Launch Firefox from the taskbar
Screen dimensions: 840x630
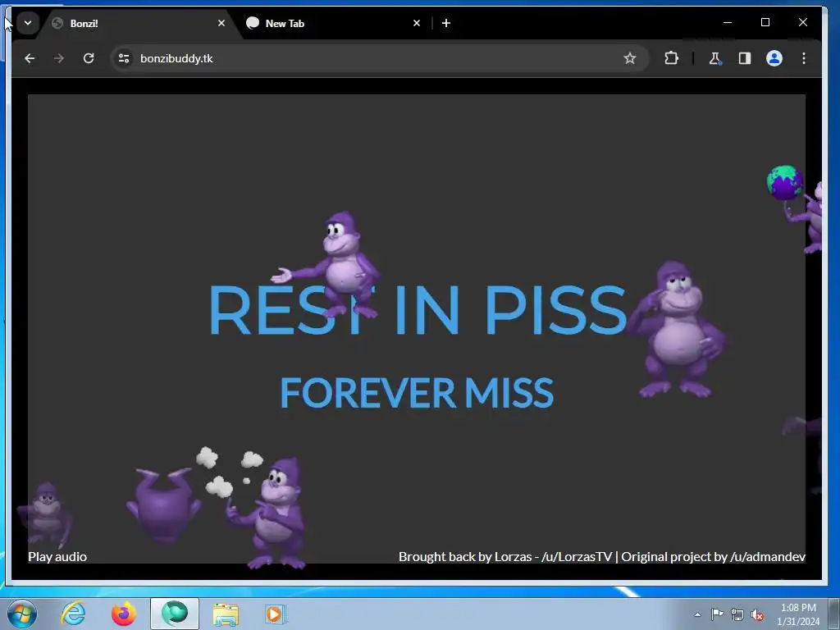[124, 614]
